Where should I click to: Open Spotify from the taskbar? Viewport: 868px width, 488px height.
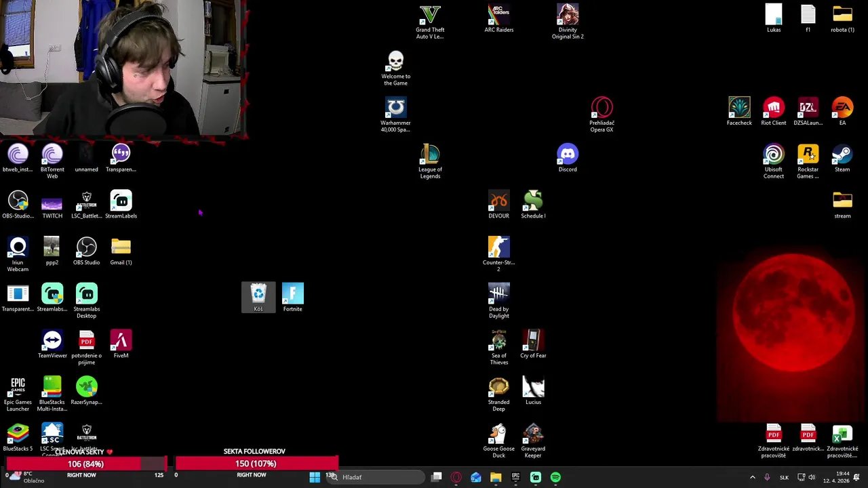click(555, 477)
